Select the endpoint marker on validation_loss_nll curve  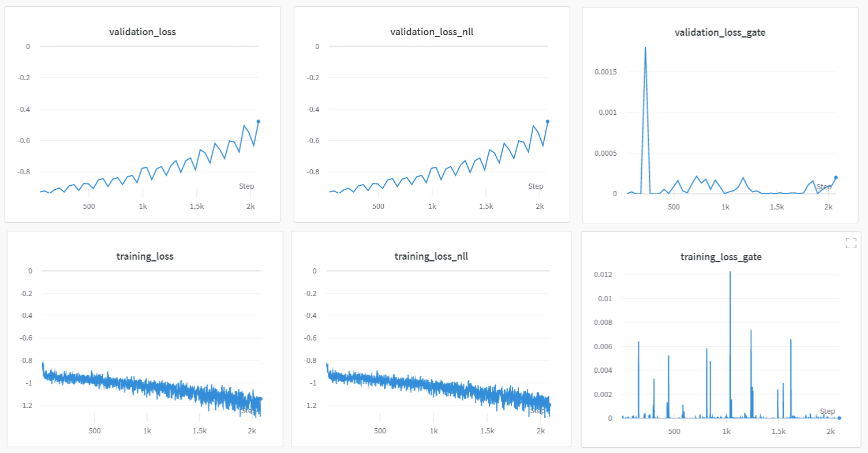pos(548,122)
